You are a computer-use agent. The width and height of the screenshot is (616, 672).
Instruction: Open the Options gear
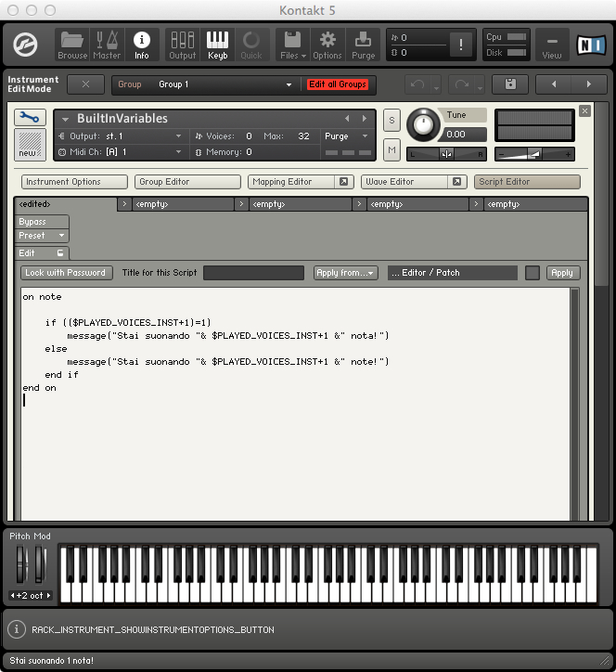pos(327,45)
